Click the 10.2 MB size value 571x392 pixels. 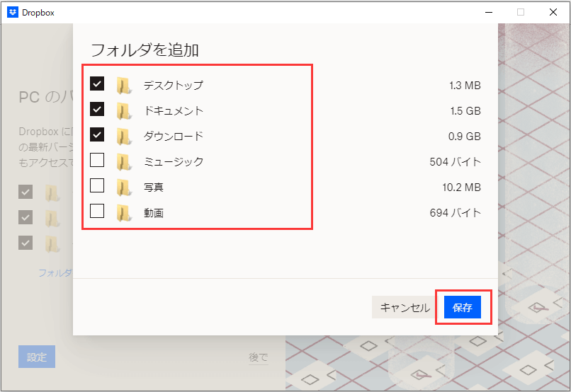pyautogui.click(x=462, y=188)
